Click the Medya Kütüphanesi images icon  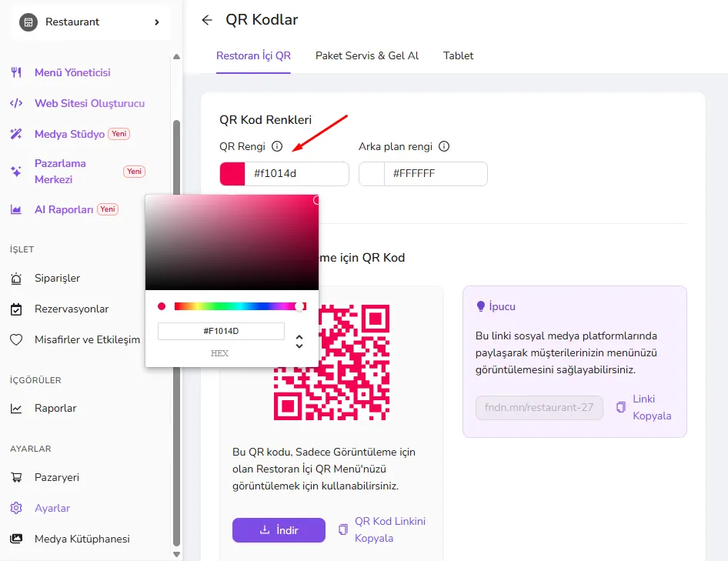click(16, 539)
